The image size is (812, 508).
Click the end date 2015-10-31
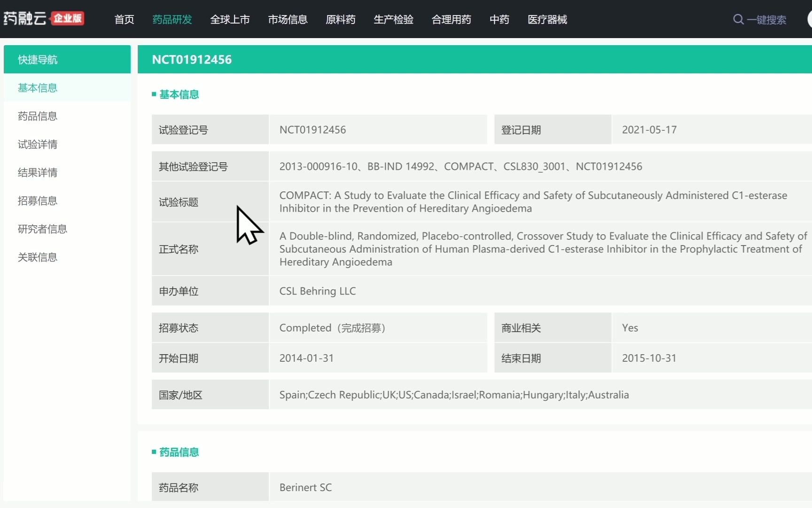[649, 358]
